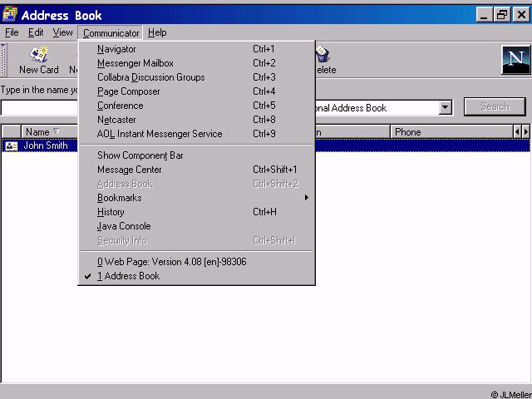Click the column scroll right arrow
This screenshot has width=532, height=399.
(525, 132)
